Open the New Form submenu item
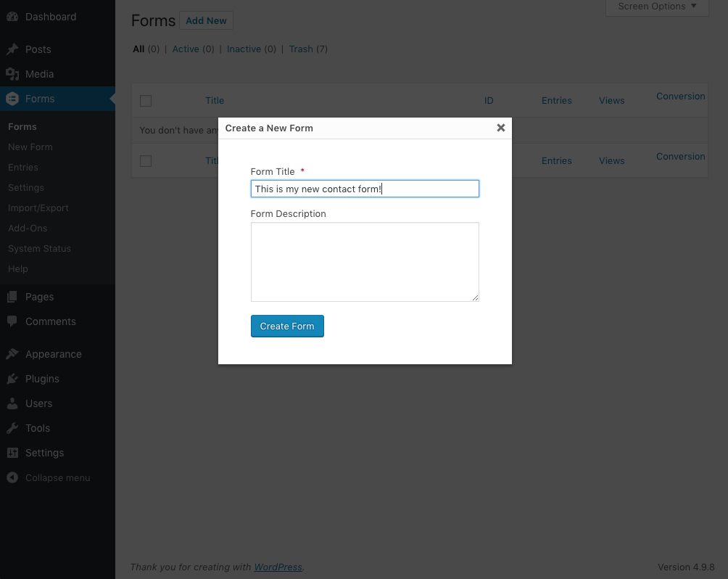Screen dimensions: 728x579 [30, 147]
